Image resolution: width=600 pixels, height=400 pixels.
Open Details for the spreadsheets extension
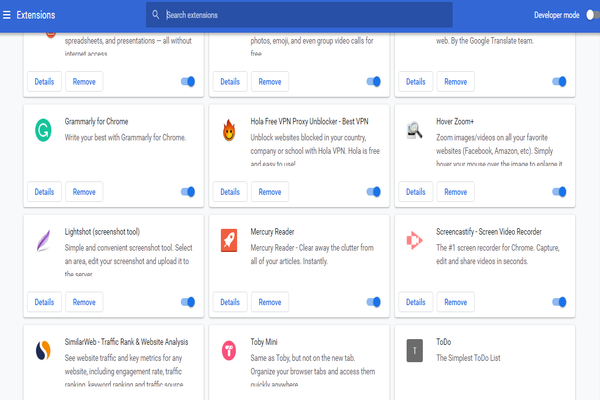pyautogui.click(x=44, y=82)
